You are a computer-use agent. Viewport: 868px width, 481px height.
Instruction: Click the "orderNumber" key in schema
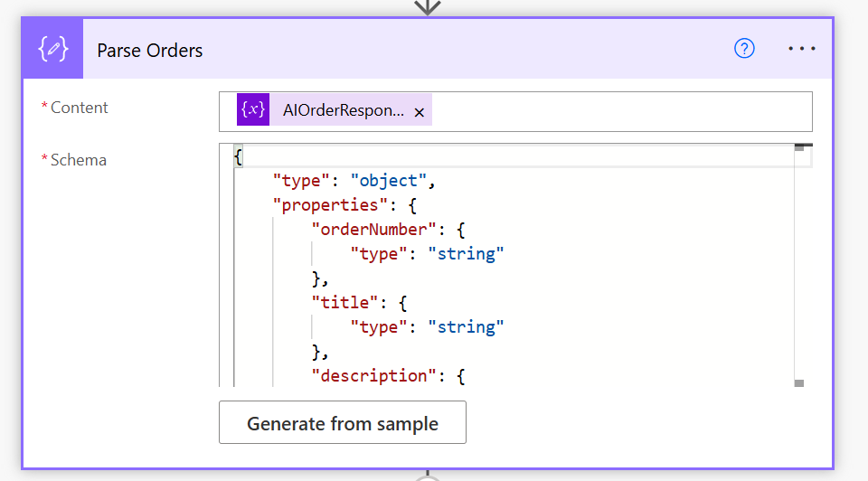pyautogui.click(x=378, y=230)
